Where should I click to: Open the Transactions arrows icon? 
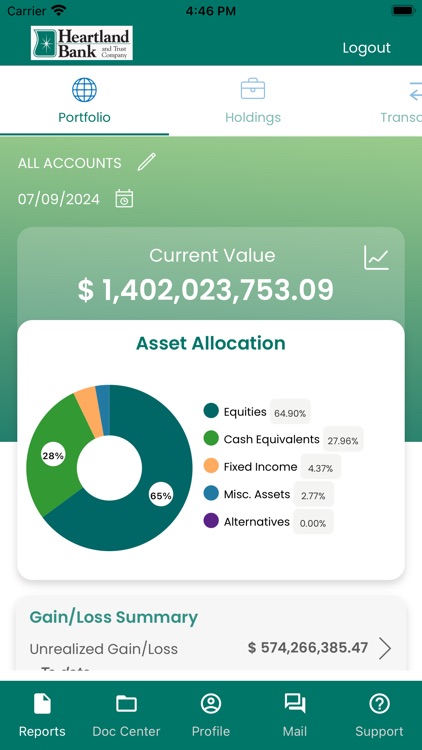(x=415, y=91)
